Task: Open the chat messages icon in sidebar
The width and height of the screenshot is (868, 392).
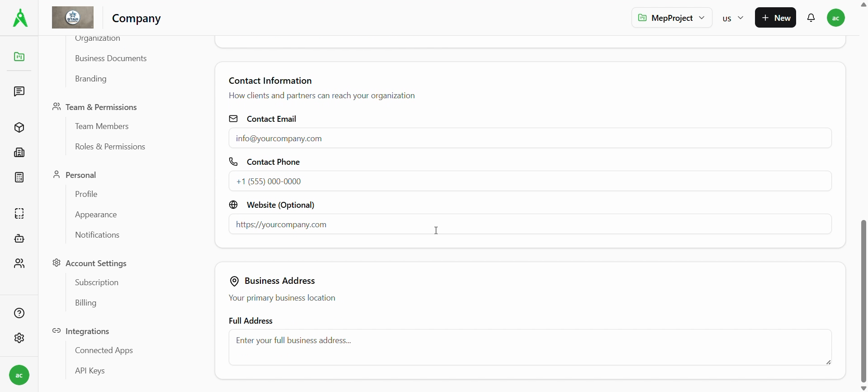Action: 19,91
